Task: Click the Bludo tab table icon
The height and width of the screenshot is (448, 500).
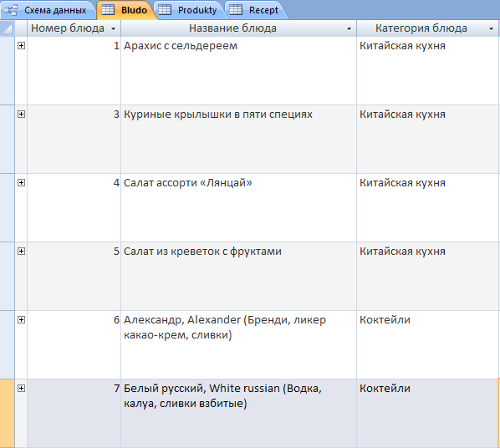Action: point(108,10)
